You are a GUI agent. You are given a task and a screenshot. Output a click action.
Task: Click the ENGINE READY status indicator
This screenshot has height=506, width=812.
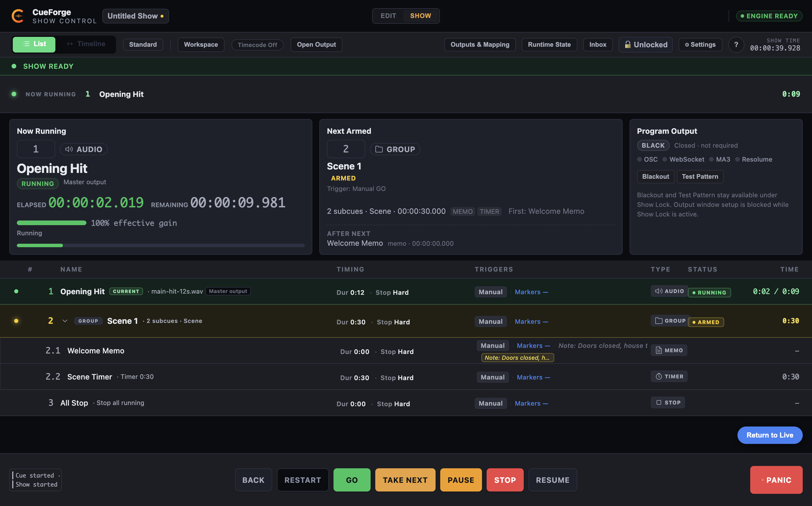coord(769,16)
